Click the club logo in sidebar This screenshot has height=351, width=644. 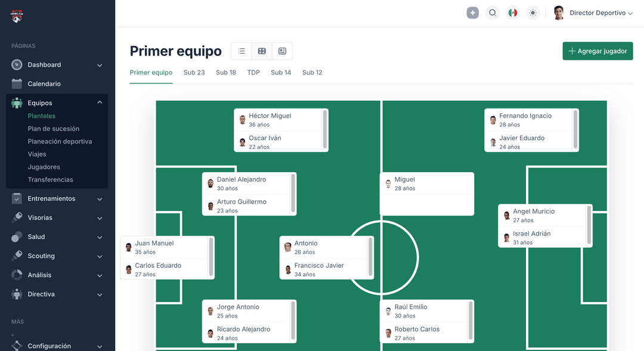coord(17,17)
